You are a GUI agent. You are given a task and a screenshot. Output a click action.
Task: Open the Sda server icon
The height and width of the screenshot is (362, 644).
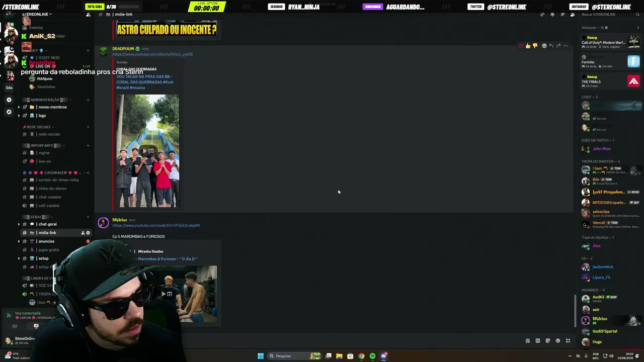pos(9,87)
